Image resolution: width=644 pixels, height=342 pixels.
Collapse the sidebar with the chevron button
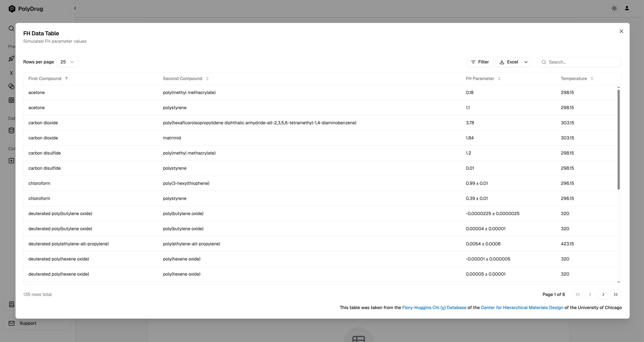click(75, 8)
